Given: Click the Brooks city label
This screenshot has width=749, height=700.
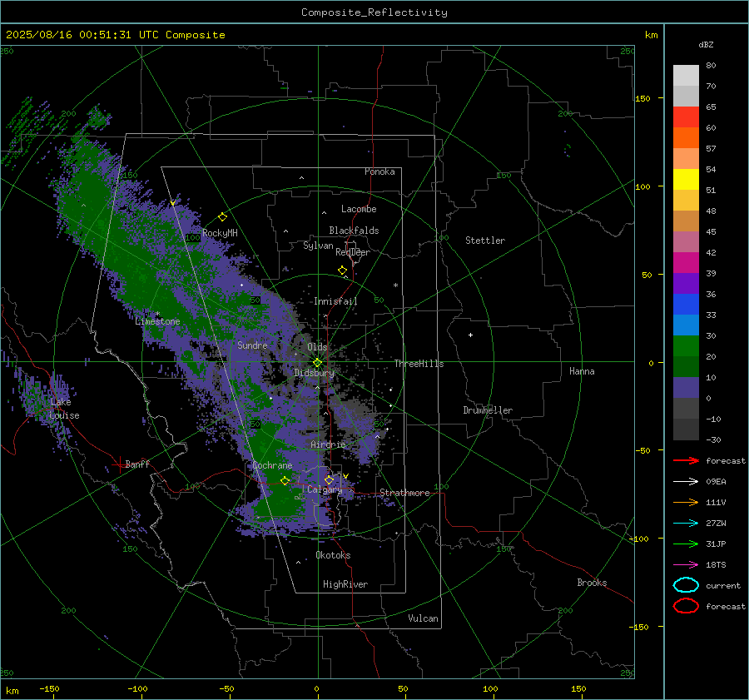Looking at the screenshot, I should click(x=592, y=583).
